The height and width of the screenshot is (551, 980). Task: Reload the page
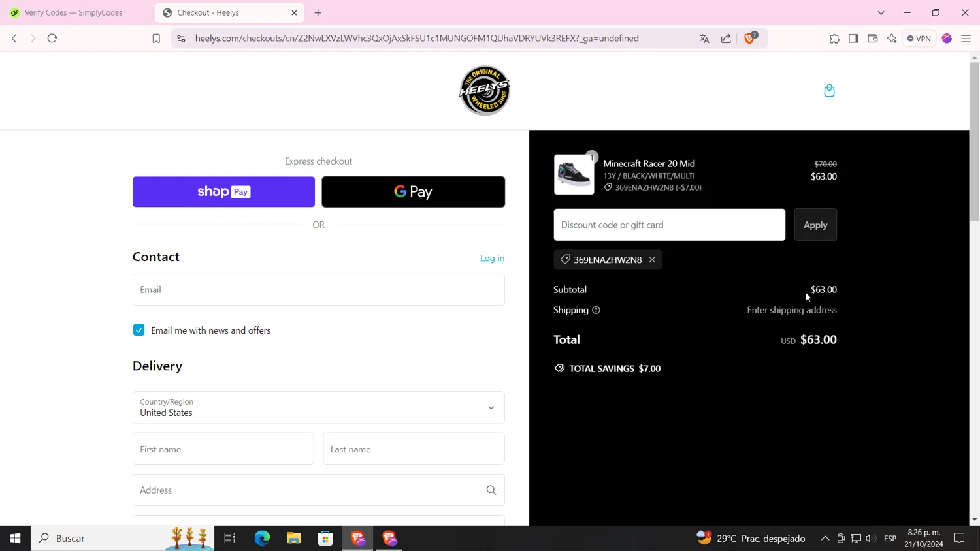tap(52, 39)
